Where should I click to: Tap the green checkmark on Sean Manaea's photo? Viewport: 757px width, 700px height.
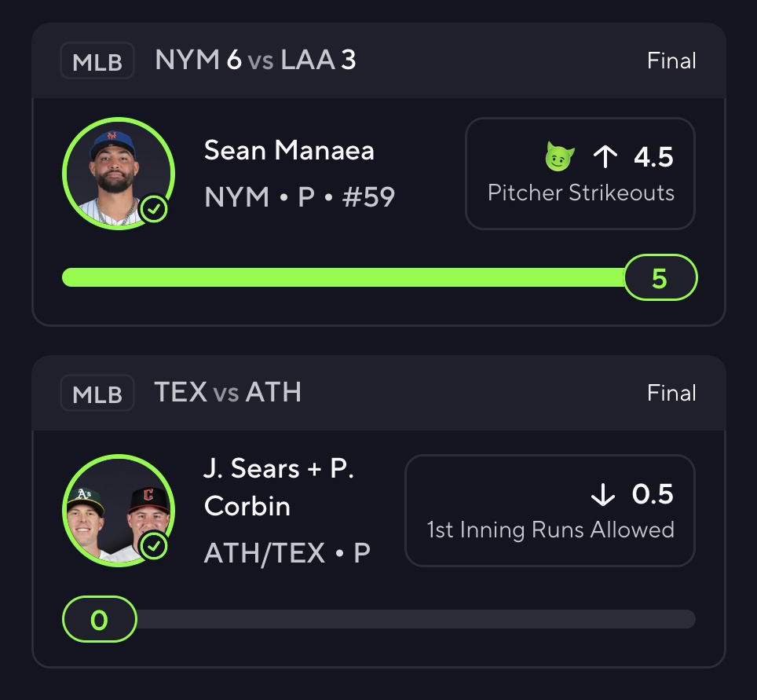pyautogui.click(x=155, y=210)
